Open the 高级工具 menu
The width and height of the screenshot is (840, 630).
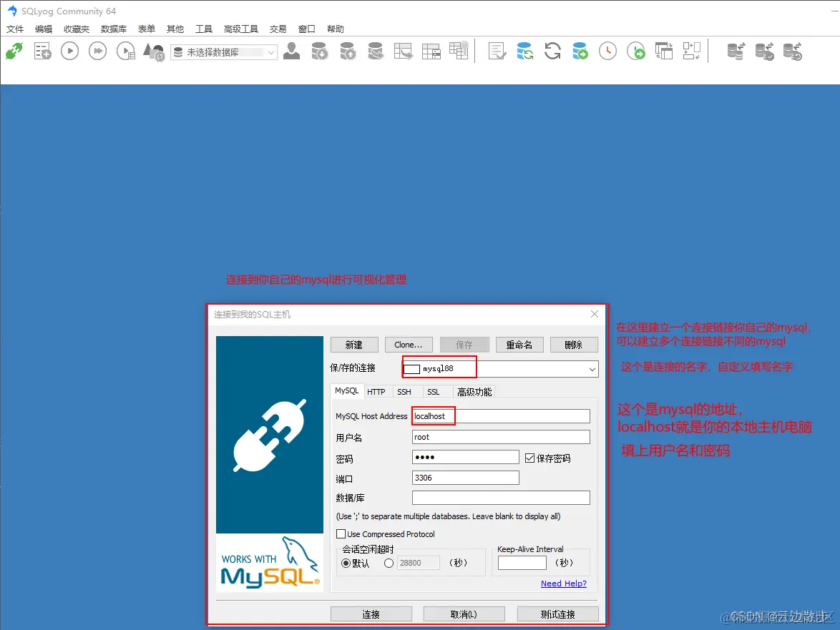(241, 29)
